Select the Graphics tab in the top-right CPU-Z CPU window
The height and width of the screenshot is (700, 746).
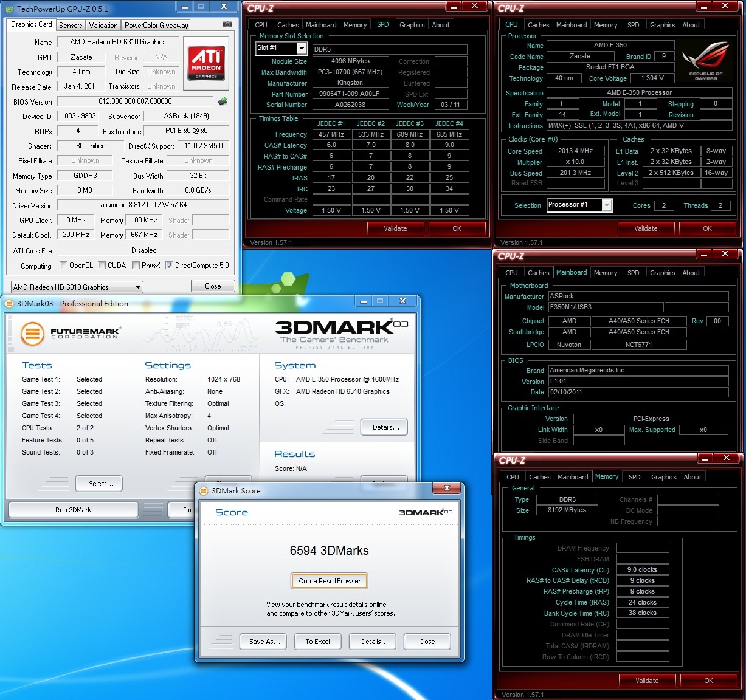[662, 25]
